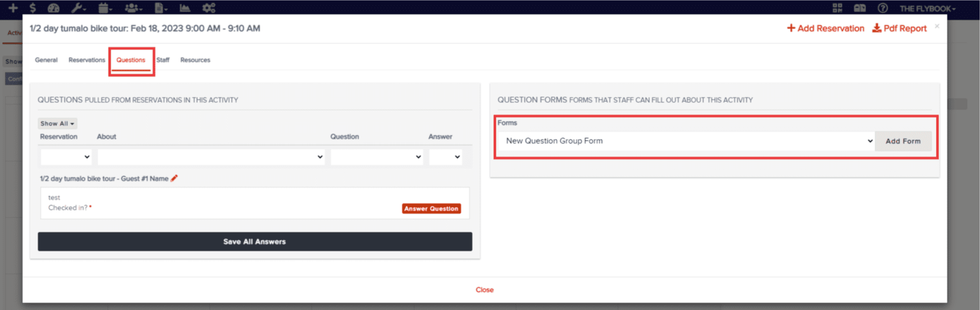The image size is (980, 310).
Task: Open the customers group icon menu
Action: [x=133, y=8]
